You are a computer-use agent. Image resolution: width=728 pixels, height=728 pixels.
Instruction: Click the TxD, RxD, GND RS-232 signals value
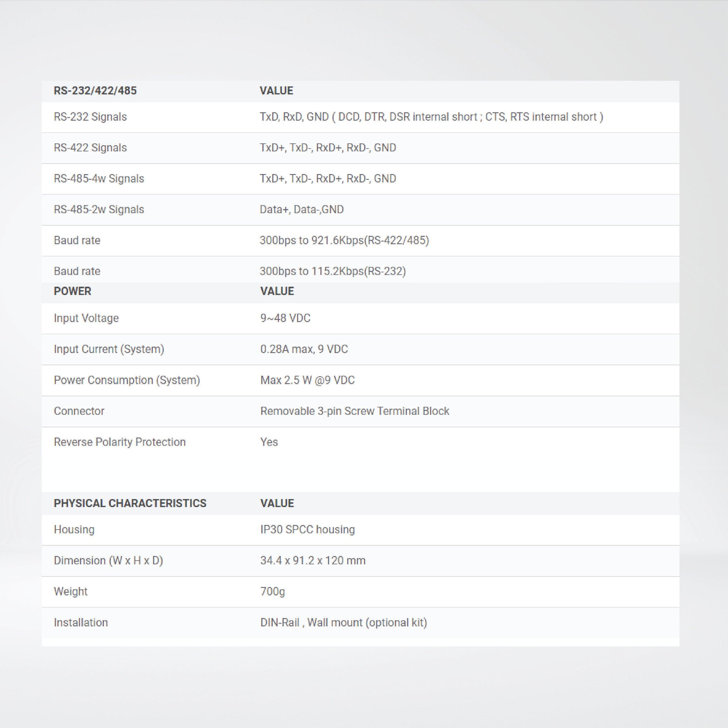coord(431,117)
